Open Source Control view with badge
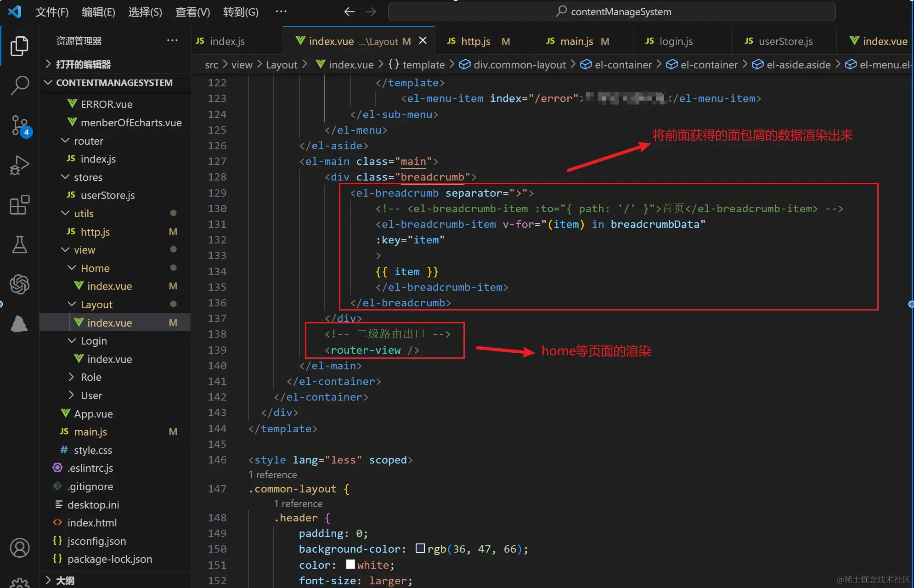914x588 pixels. click(x=19, y=125)
